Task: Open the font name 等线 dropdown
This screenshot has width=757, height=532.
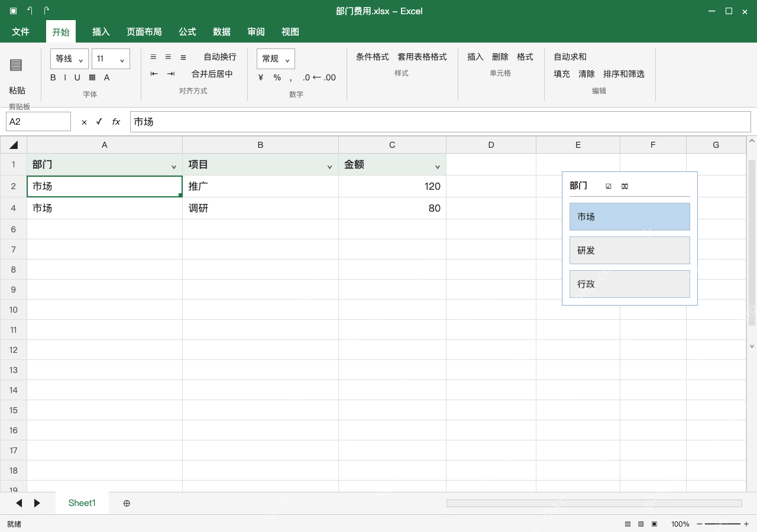Action: tap(70, 59)
